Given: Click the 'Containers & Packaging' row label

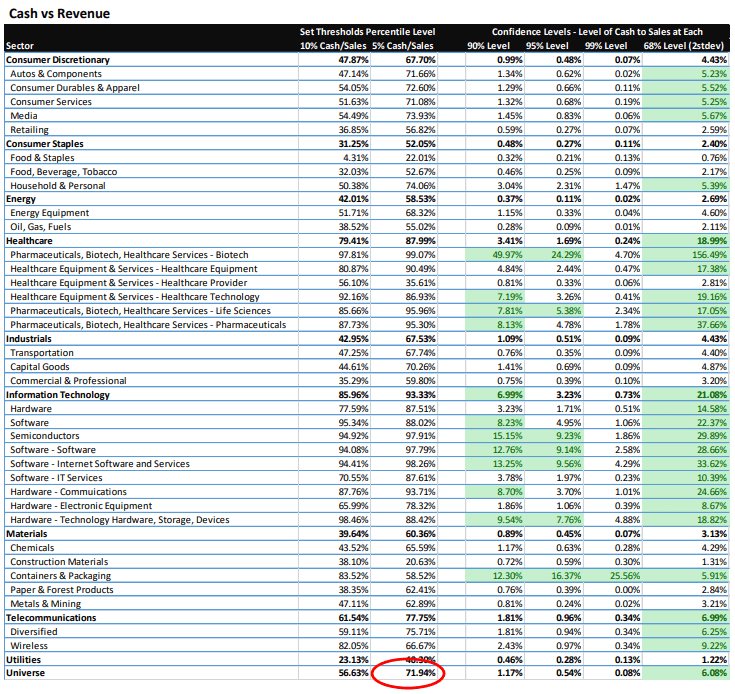Looking at the screenshot, I should (x=60, y=576).
